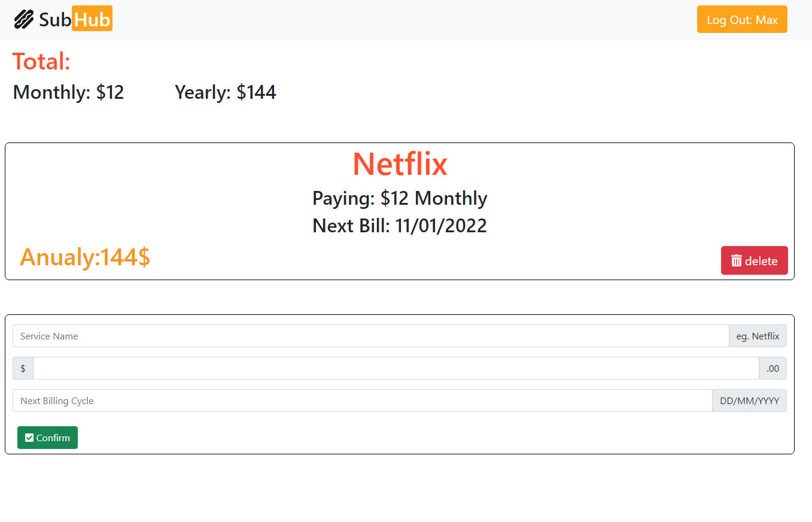Click 'Next Bill: 11/01/2022' text
812x522 pixels.
(400, 226)
